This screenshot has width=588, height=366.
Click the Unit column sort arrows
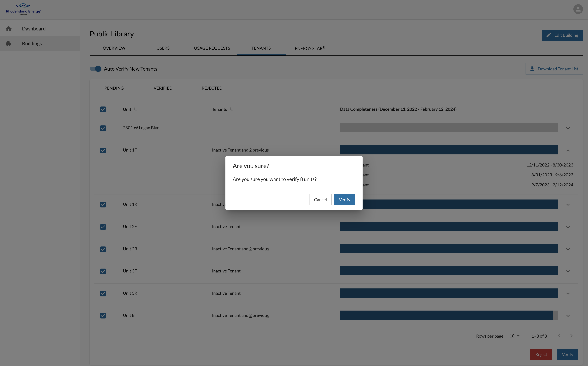point(135,109)
